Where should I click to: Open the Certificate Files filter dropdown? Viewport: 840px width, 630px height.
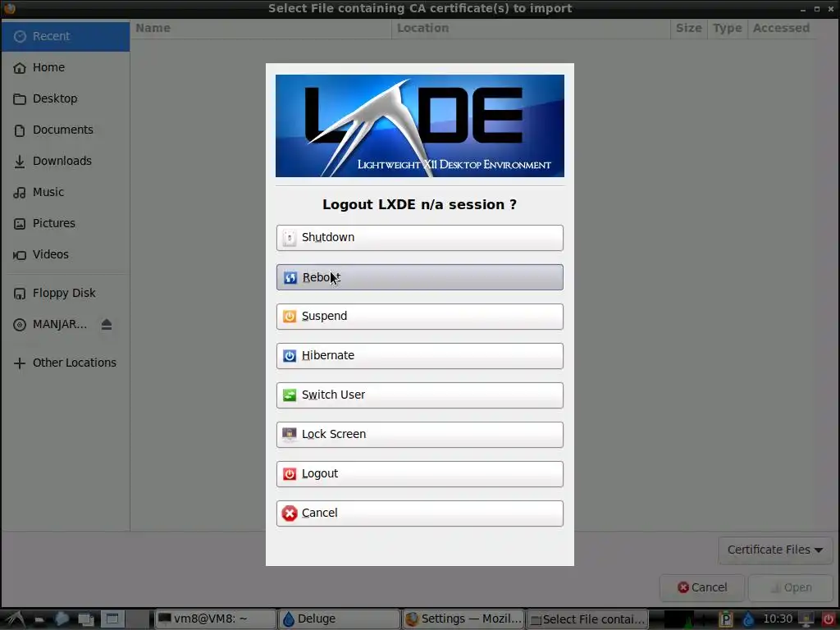coord(774,550)
